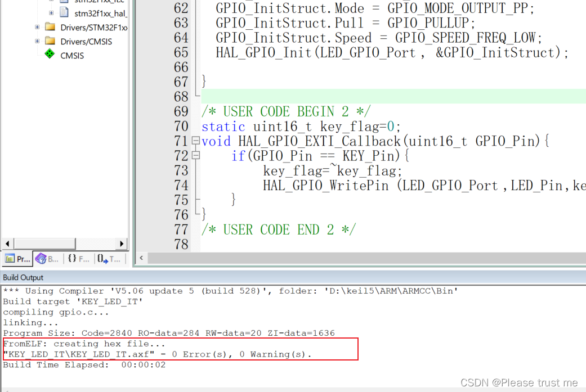Click project panel scroll-left arrow

pyautogui.click(x=7, y=244)
